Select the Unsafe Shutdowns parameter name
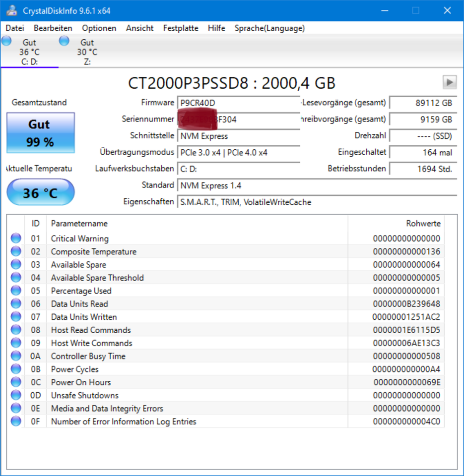 pyautogui.click(x=84, y=395)
